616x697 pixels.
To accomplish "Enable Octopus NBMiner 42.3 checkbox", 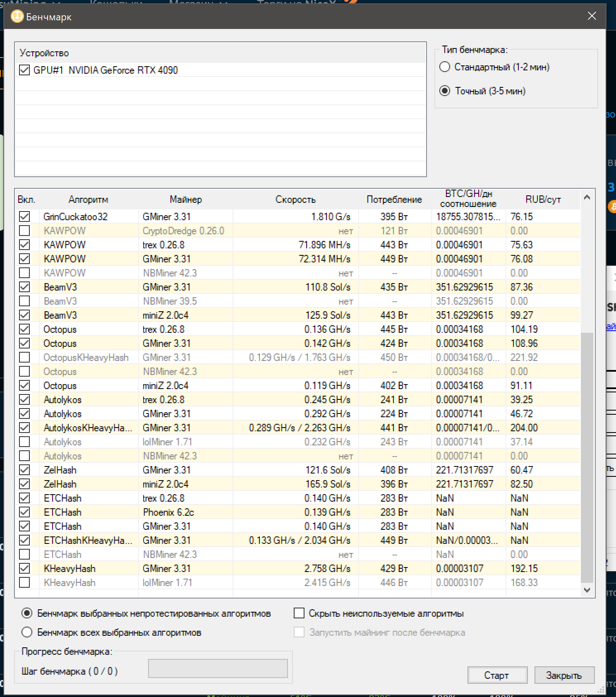I will point(24,371).
